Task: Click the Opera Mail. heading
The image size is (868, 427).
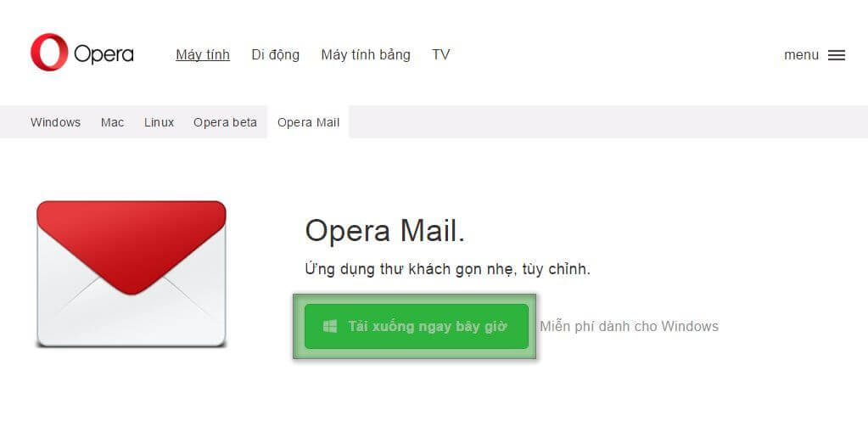Action: coord(384,231)
